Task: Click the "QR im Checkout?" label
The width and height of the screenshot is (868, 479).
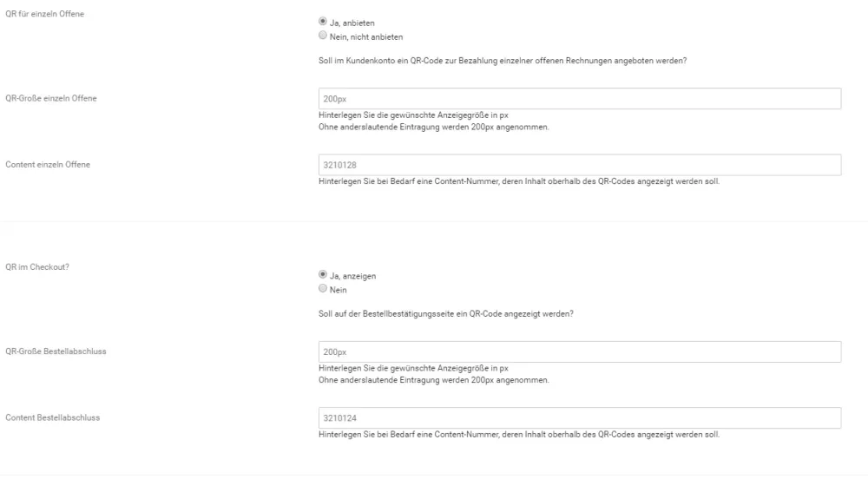Action: tap(37, 266)
